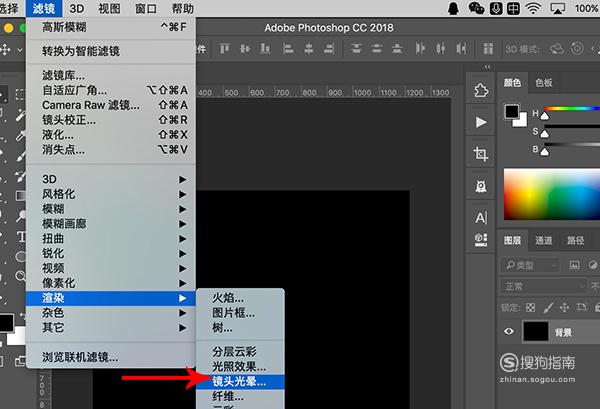Select the Horizontal Type tool
600x409 pixels.
[21, 237]
